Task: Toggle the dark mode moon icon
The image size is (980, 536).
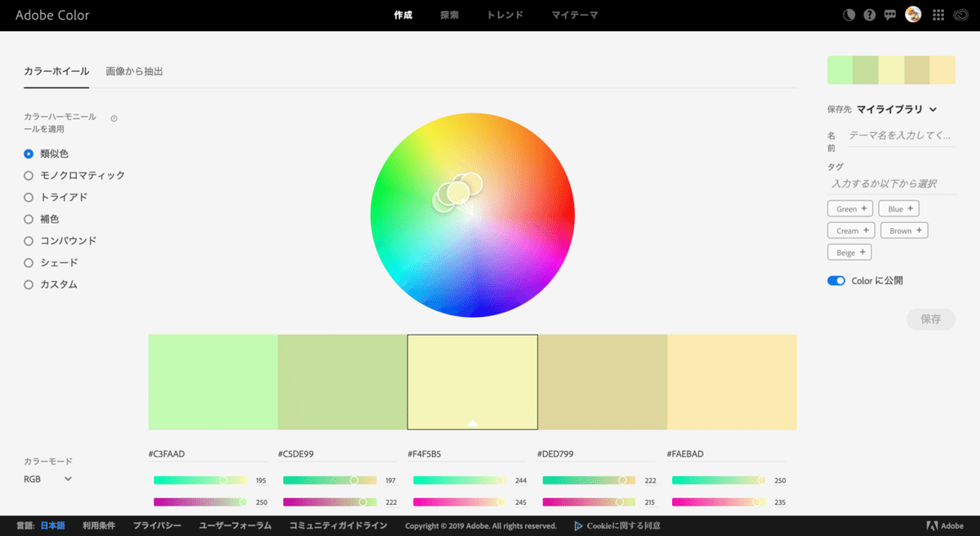Action: coord(849,15)
